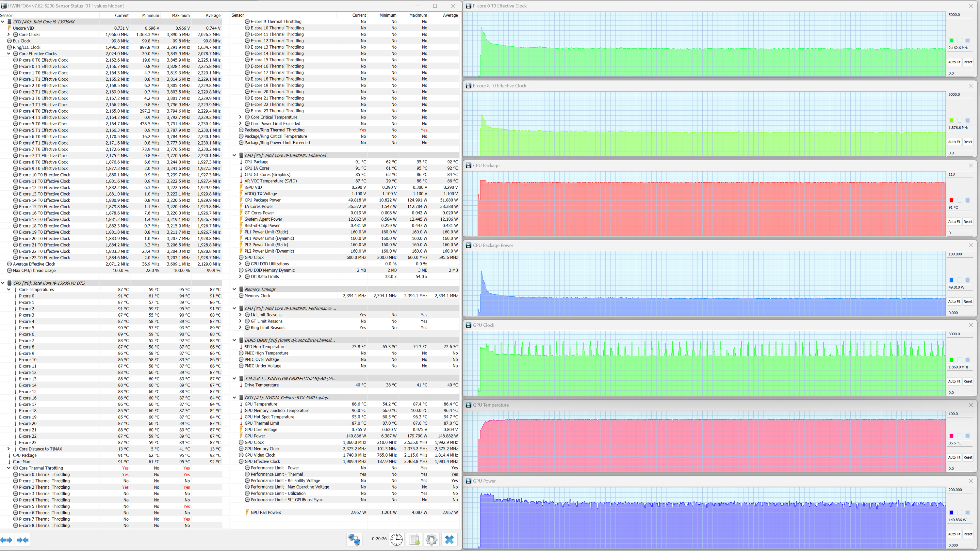Click the blue inward collapse arrows icon

tap(23, 540)
